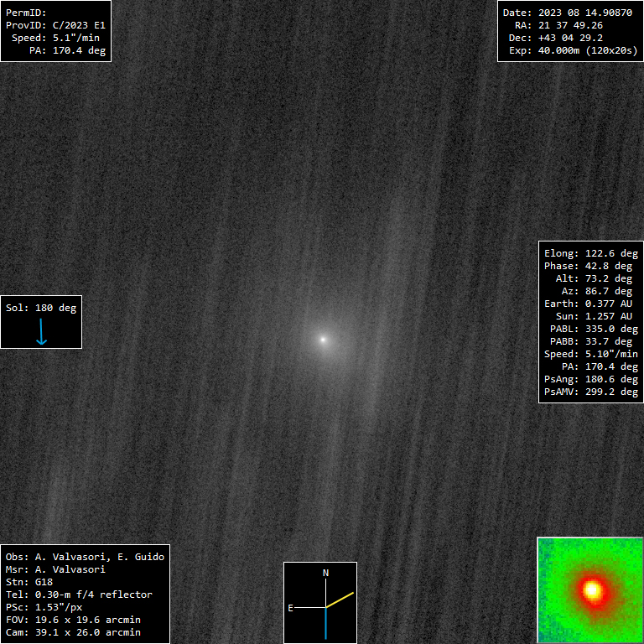
Task: Click the PermID field
Action: coord(27,13)
